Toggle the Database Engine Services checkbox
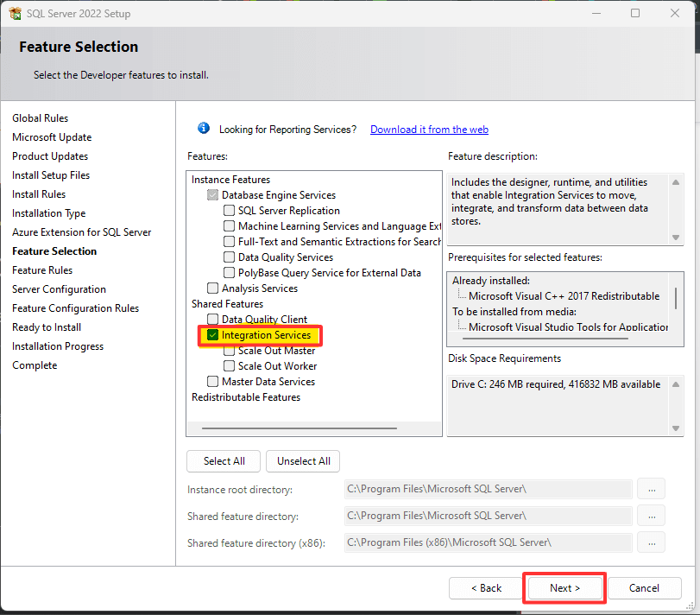The height and width of the screenshot is (615, 700). (212, 195)
